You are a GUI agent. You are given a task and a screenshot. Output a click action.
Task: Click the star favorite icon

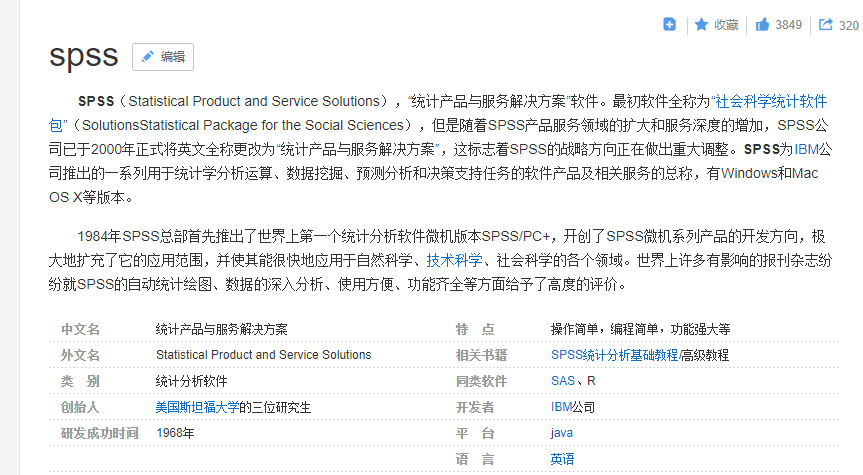(x=701, y=25)
